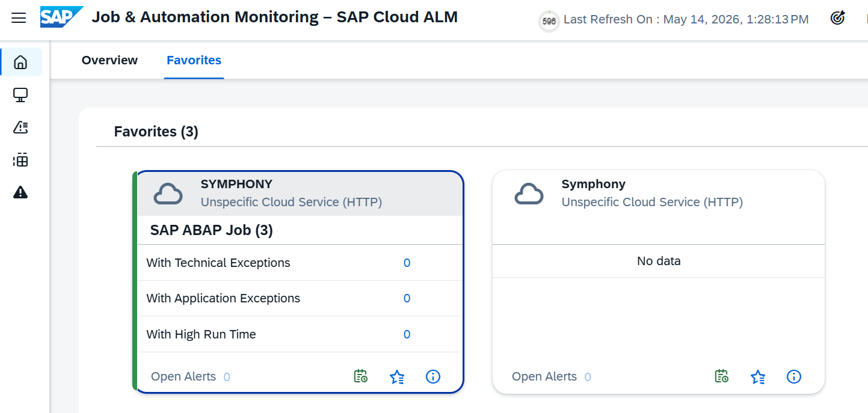
Task: Open the scope target icon in header
Action: [x=837, y=18]
